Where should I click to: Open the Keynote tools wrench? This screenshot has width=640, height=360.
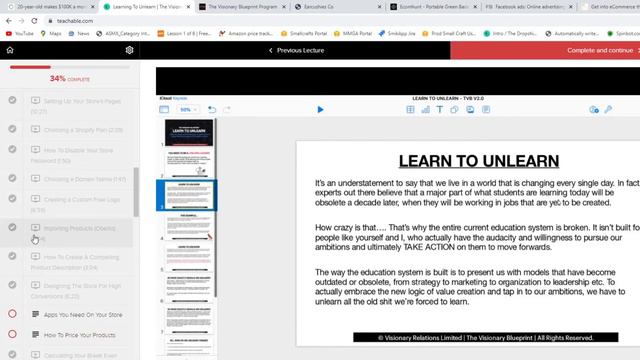click(608, 109)
